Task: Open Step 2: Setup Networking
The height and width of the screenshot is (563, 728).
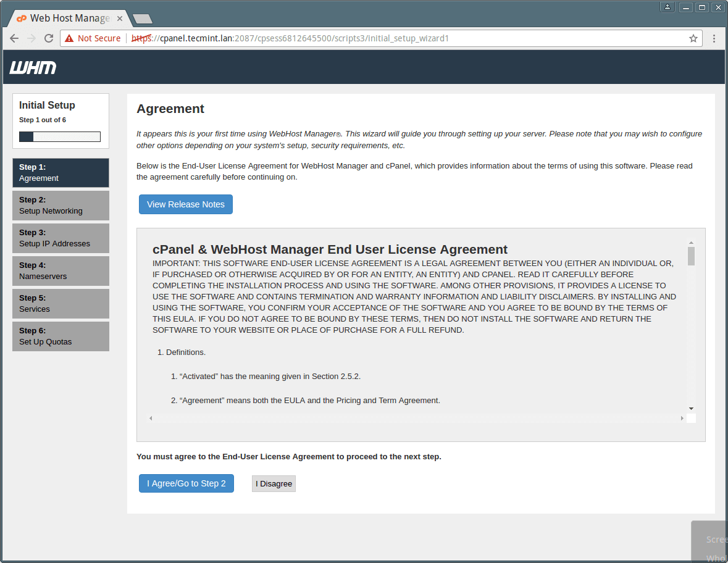Action: 61,206
